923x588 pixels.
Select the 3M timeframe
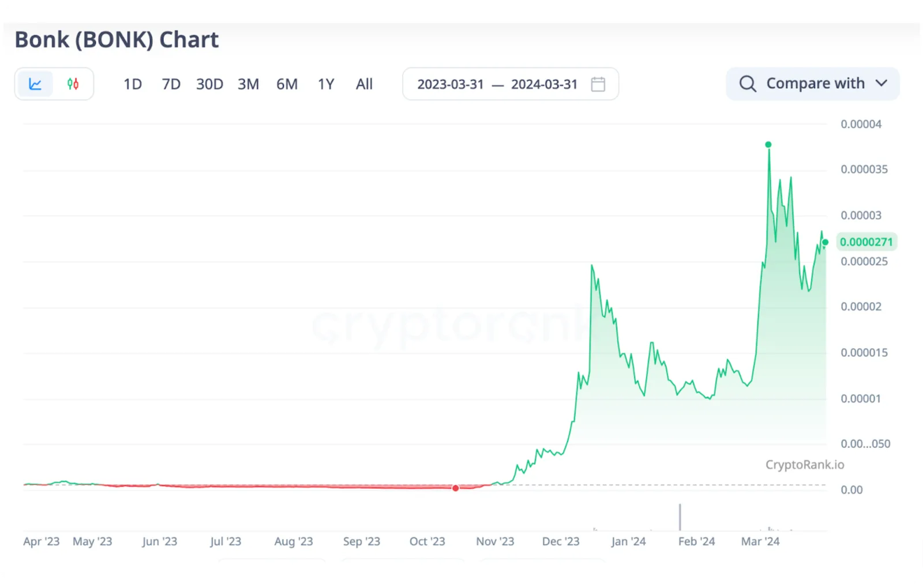click(248, 84)
